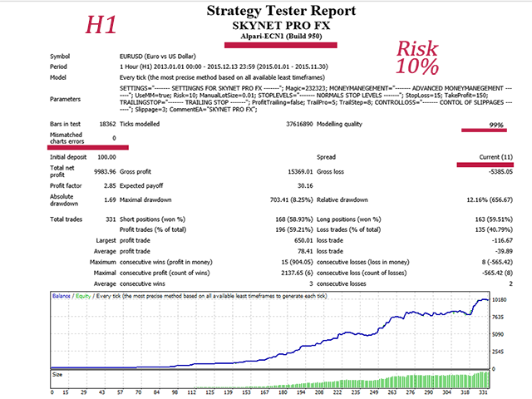Click the Mismatched charts errors label
The height and width of the screenshot is (399, 532).
(x=66, y=138)
